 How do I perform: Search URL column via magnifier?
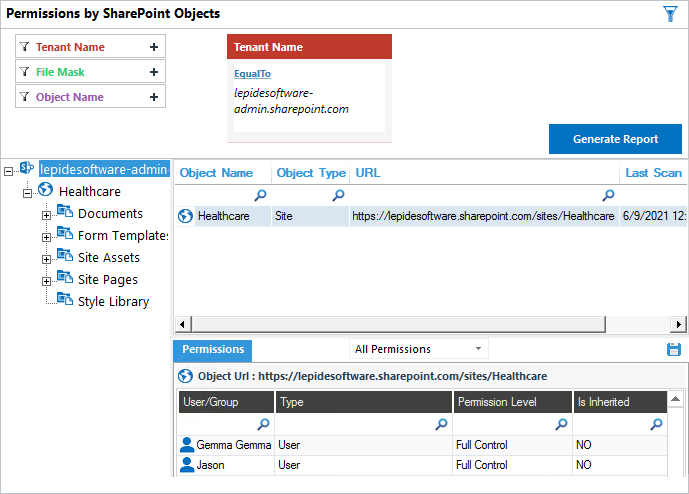(x=609, y=195)
